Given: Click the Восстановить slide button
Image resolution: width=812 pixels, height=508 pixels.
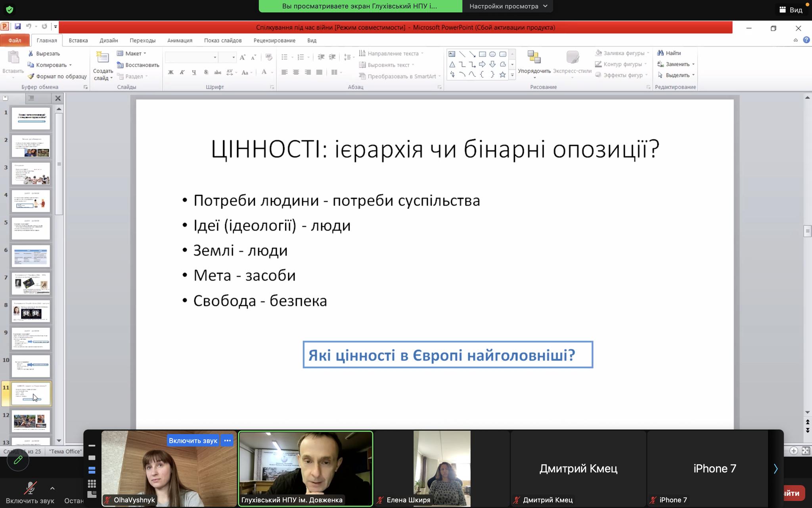Looking at the screenshot, I should pyautogui.click(x=138, y=65).
